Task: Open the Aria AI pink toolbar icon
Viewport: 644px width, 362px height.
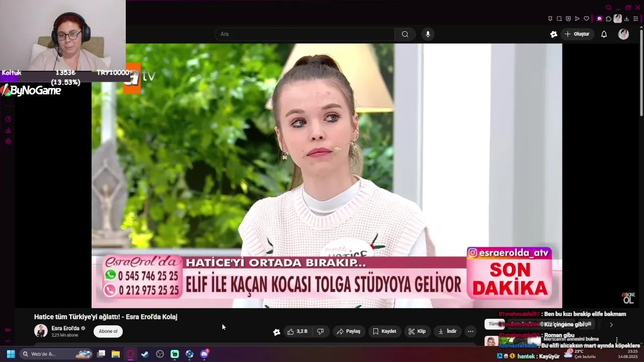Action: coord(599,19)
